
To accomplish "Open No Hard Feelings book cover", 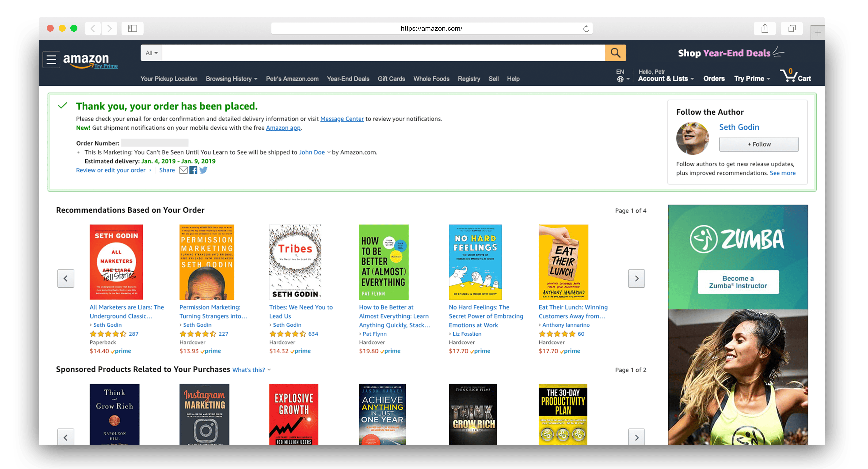I will pyautogui.click(x=475, y=262).
